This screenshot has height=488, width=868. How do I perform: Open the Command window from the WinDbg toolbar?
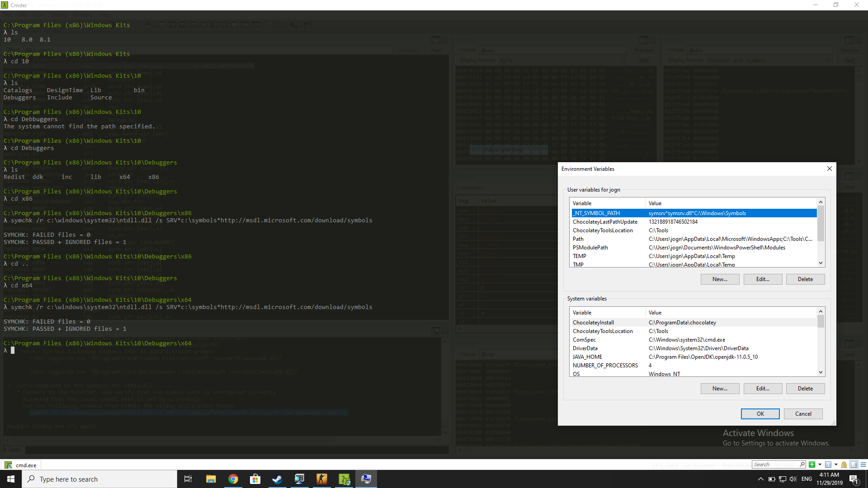(162, 25)
